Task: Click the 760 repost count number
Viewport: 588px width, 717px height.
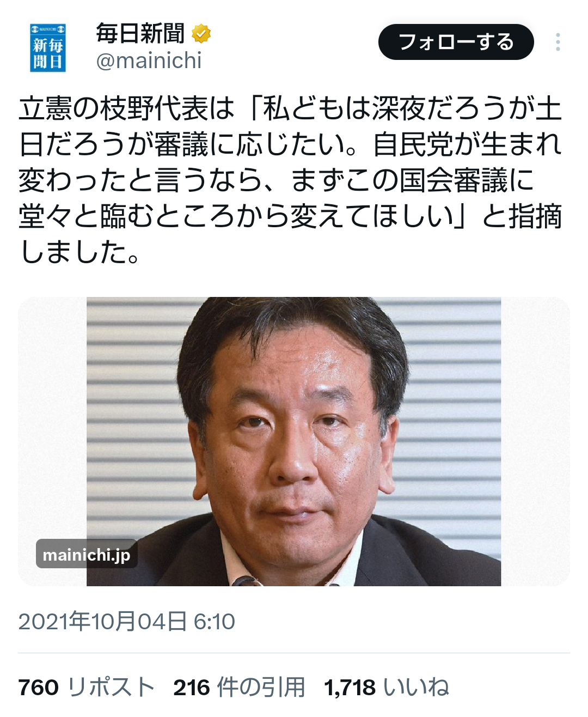Action: (x=39, y=688)
